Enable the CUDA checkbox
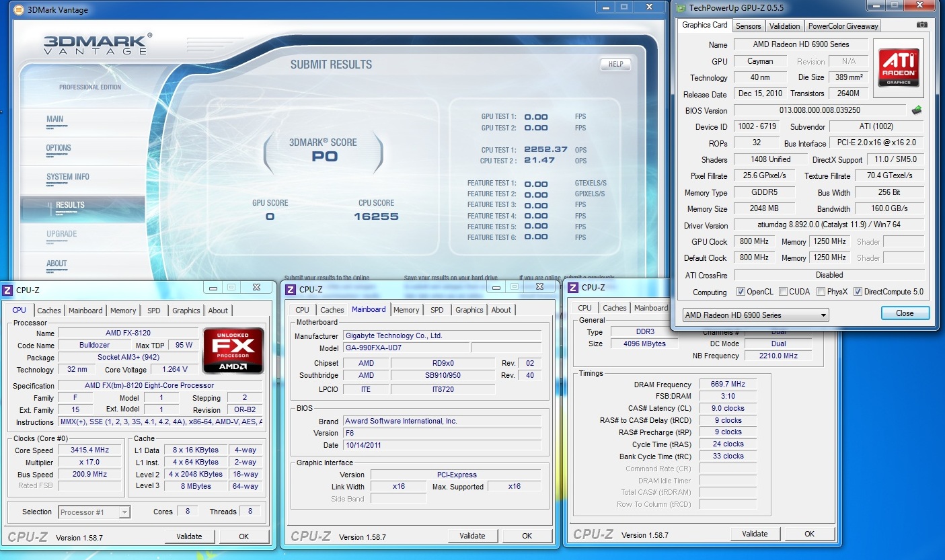945x560 pixels. click(x=784, y=292)
